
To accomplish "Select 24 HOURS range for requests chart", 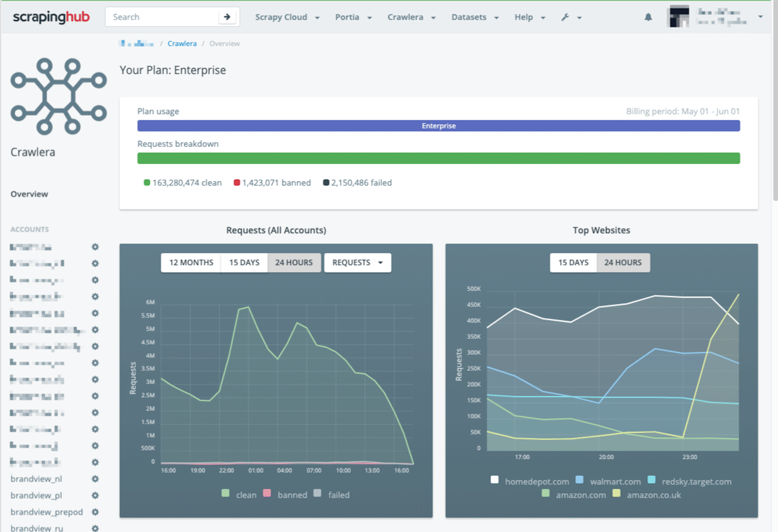I will tap(294, 263).
